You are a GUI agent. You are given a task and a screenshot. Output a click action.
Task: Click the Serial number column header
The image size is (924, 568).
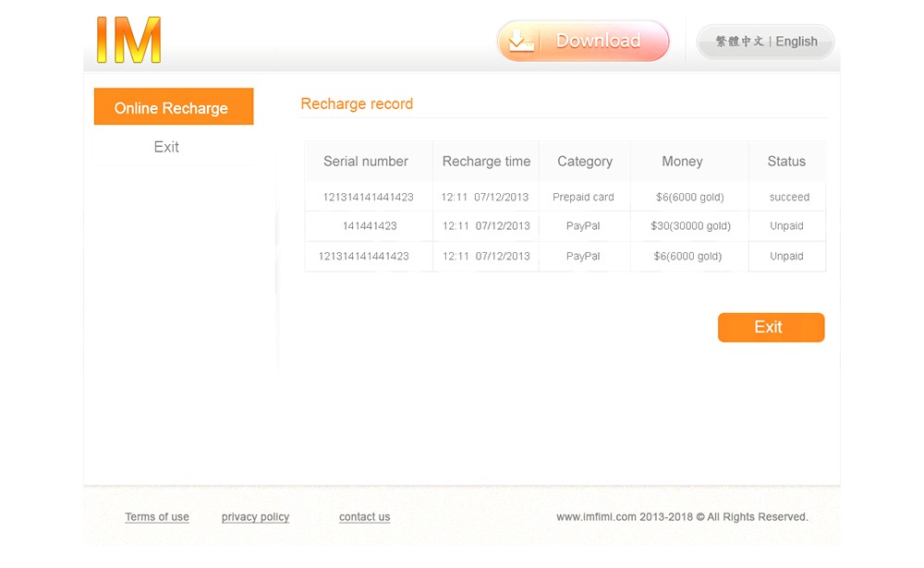click(x=366, y=162)
